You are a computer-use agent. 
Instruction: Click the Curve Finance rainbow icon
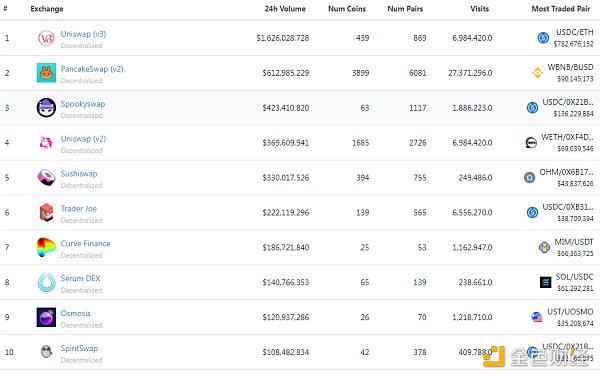(46, 247)
